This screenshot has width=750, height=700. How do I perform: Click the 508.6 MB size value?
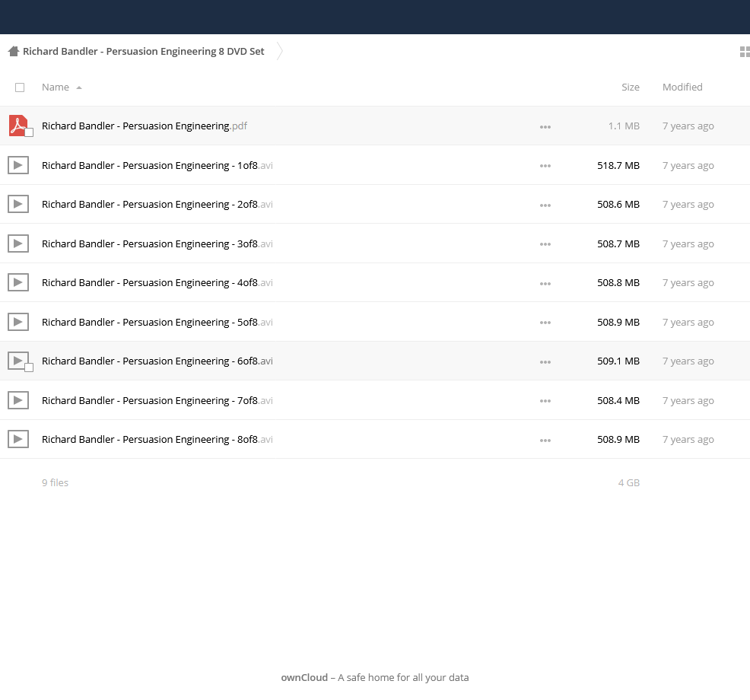tap(618, 205)
